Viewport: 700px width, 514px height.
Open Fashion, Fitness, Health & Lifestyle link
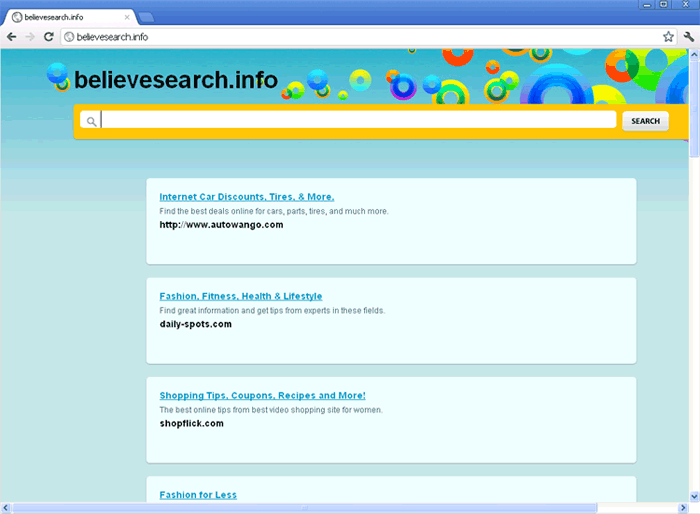tap(240, 296)
